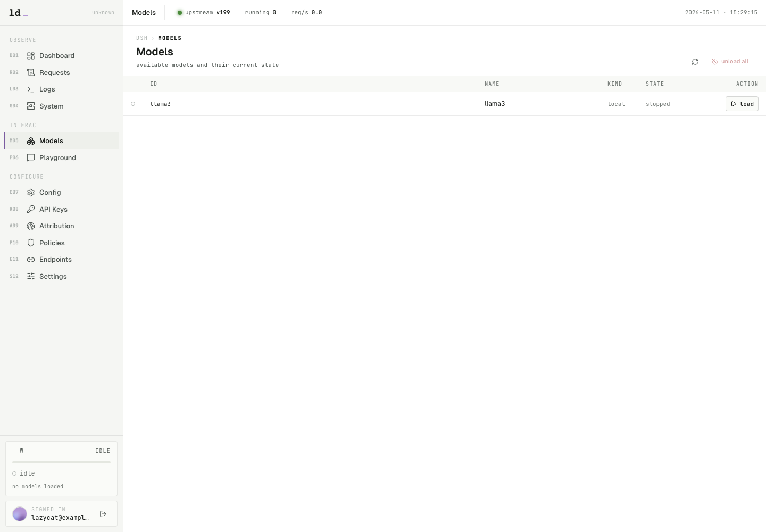Click the Attribution fingerprint icon
The height and width of the screenshot is (532, 766).
(x=31, y=226)
